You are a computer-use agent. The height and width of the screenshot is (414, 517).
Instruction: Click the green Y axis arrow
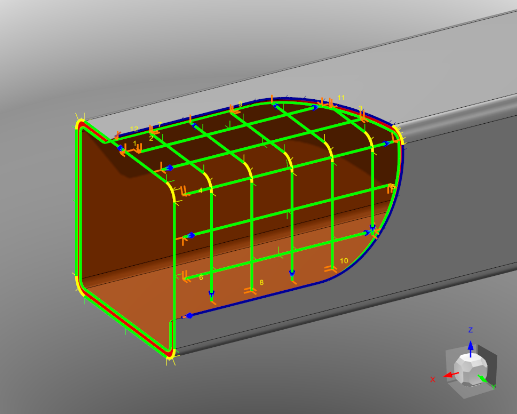click(483, 380)
